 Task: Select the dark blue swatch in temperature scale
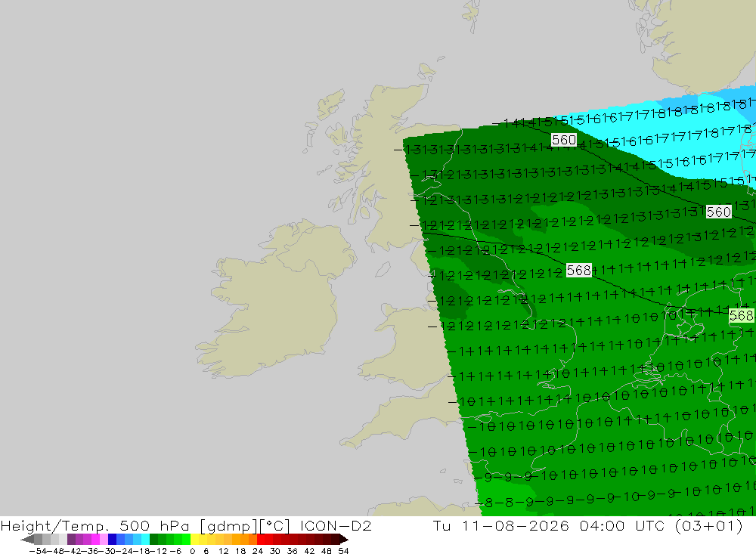coord(112,539)
